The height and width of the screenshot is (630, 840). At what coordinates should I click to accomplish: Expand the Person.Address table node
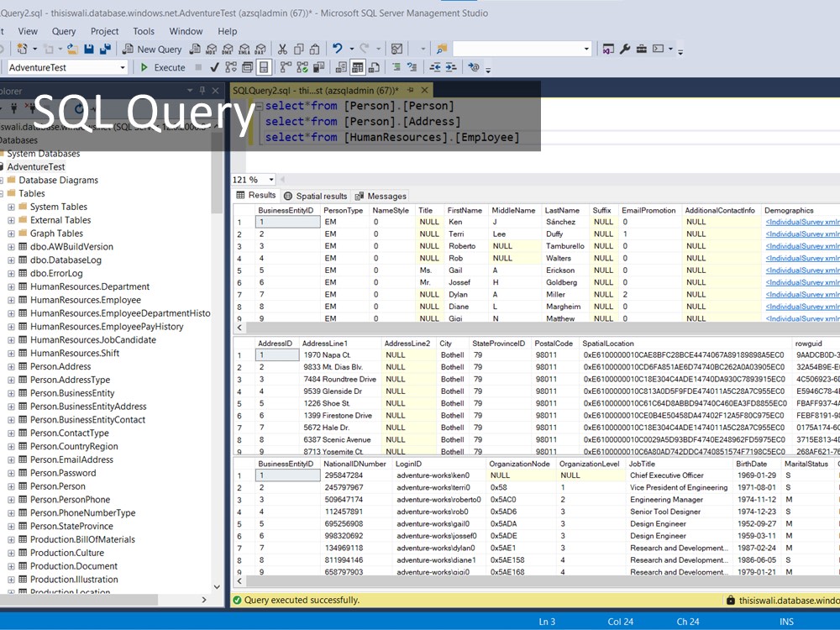tap(11, 366)
